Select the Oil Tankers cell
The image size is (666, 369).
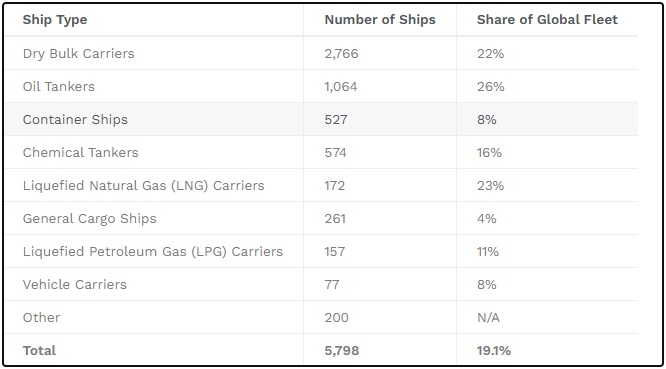59,87
